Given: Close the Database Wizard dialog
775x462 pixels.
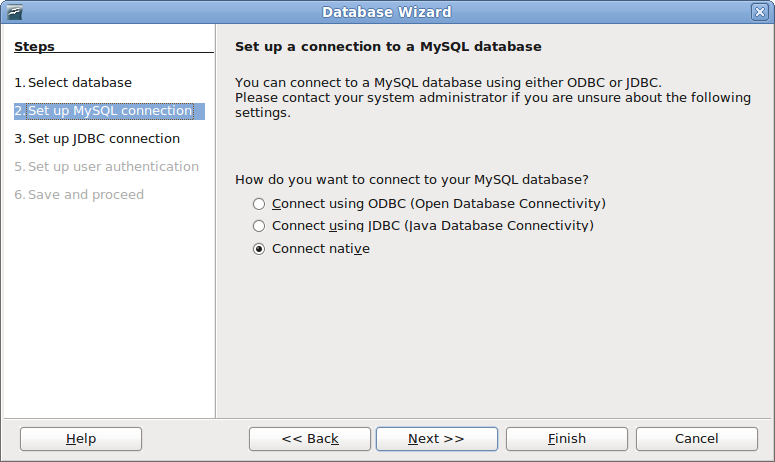Looking at the screenshot, I should 759,12.
